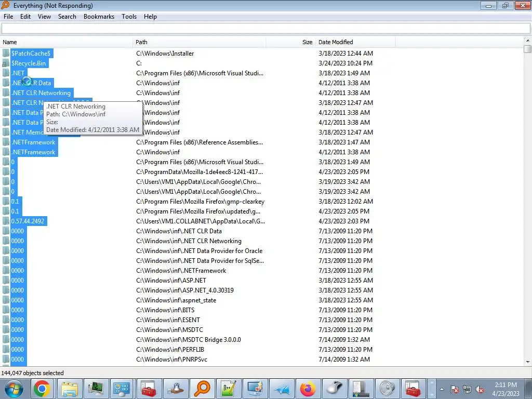Click date 3/24/2023 10:24 PM

(345, 63)
